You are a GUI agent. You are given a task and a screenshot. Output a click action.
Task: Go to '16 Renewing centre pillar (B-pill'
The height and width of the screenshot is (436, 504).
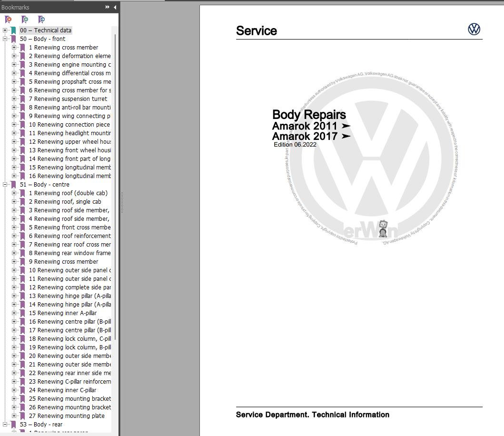click(x=70, y=322)
